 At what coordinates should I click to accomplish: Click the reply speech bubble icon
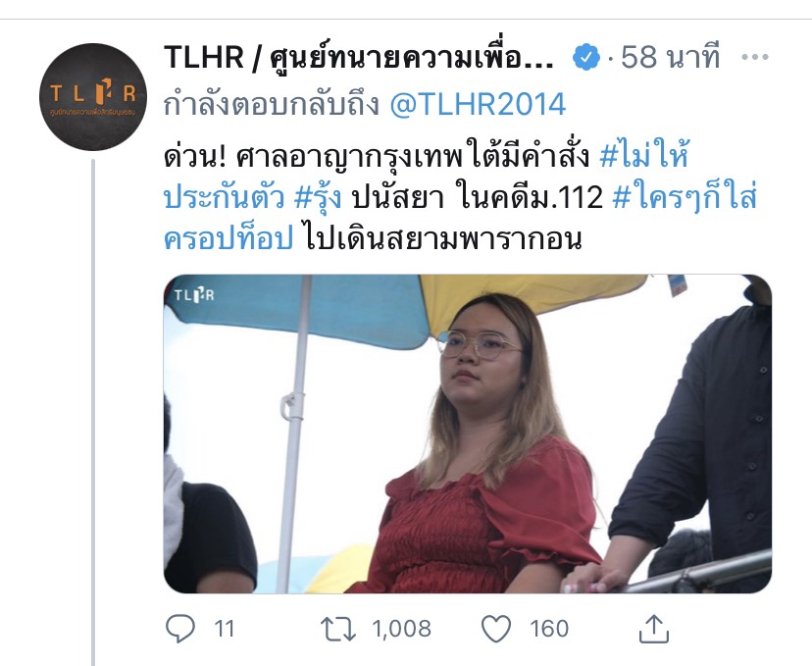click(x=180, y=629)
